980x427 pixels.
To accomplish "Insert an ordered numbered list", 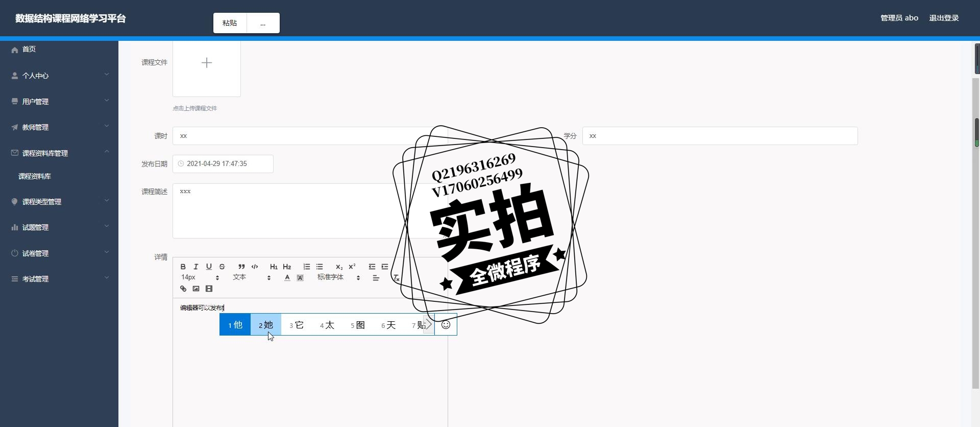I will click(306, 267).
